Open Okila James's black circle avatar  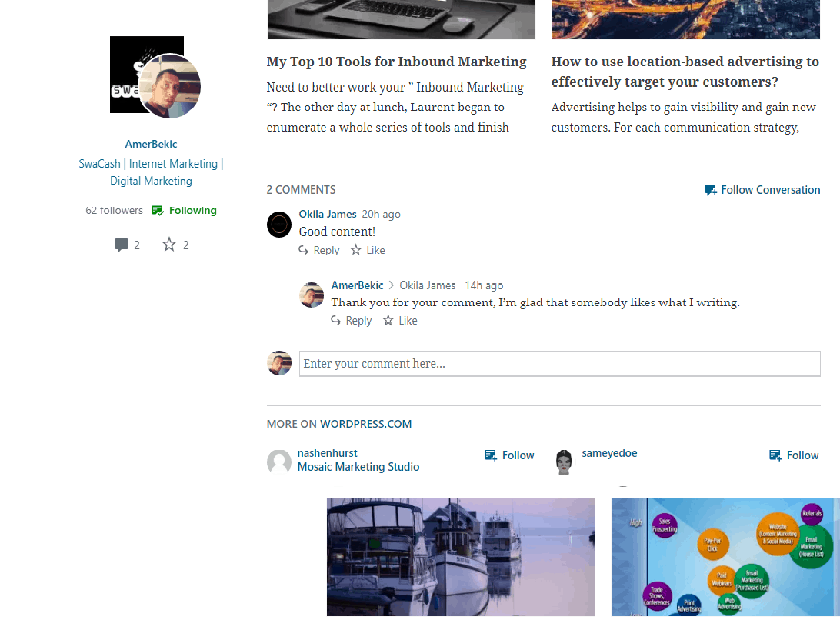(x=279, y=225)
